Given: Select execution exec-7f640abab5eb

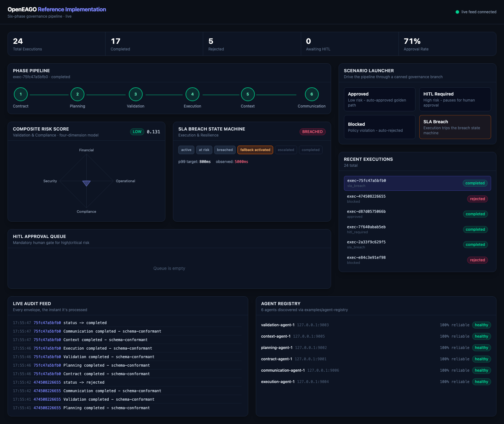Looking at the screenshot, I should (x=417, y=229).
